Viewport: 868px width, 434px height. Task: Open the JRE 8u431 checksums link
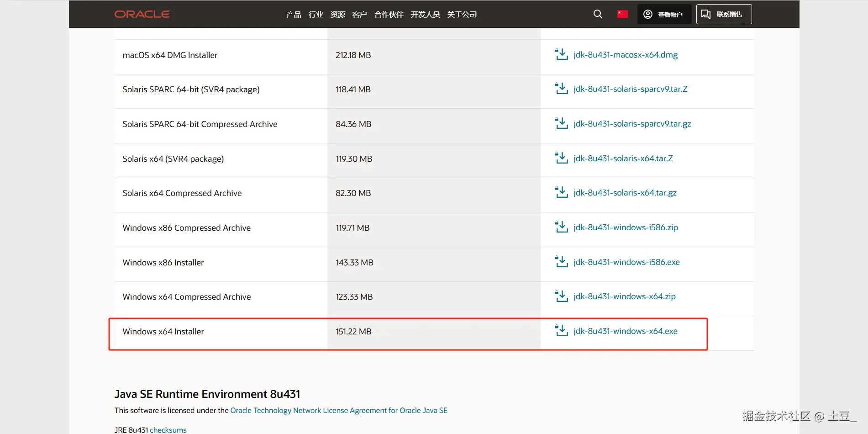click(x=168, y=430)
